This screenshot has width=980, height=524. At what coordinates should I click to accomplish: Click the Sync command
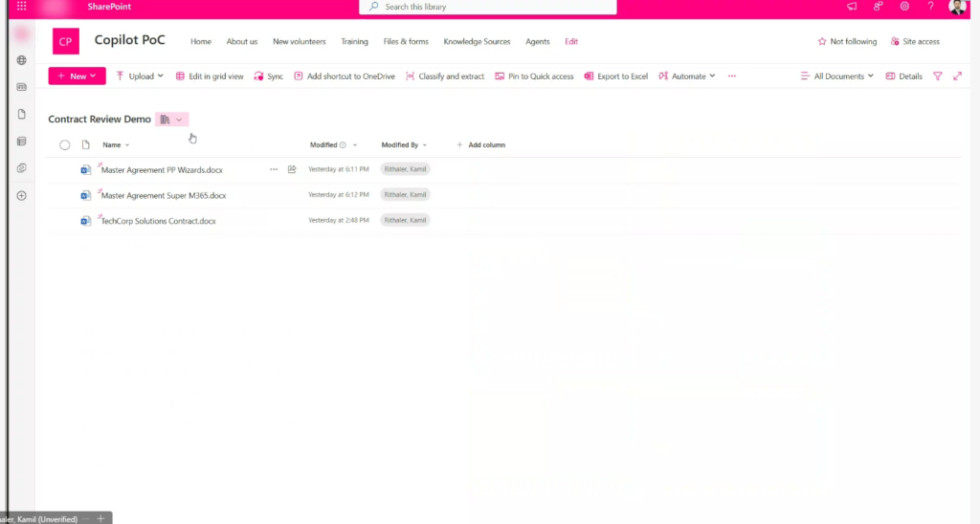click(x=269, y=76)
